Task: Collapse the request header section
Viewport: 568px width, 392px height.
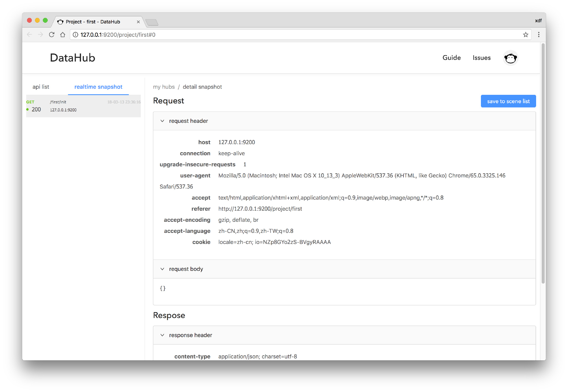Action: point(162,121)
